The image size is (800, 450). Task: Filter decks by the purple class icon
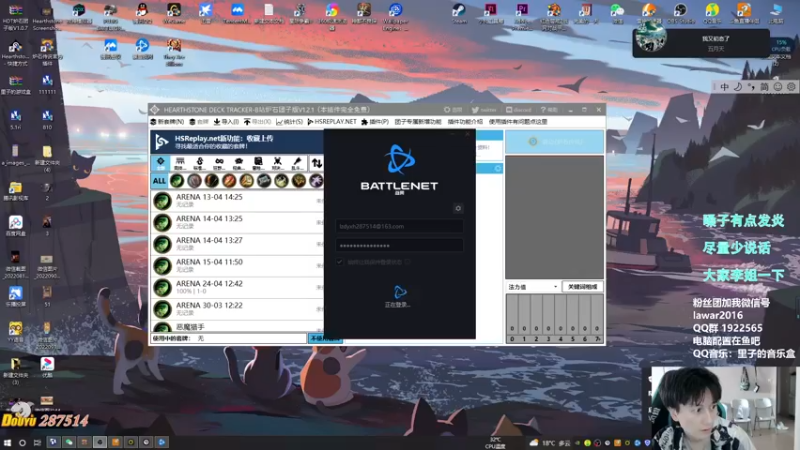[316, 181]
